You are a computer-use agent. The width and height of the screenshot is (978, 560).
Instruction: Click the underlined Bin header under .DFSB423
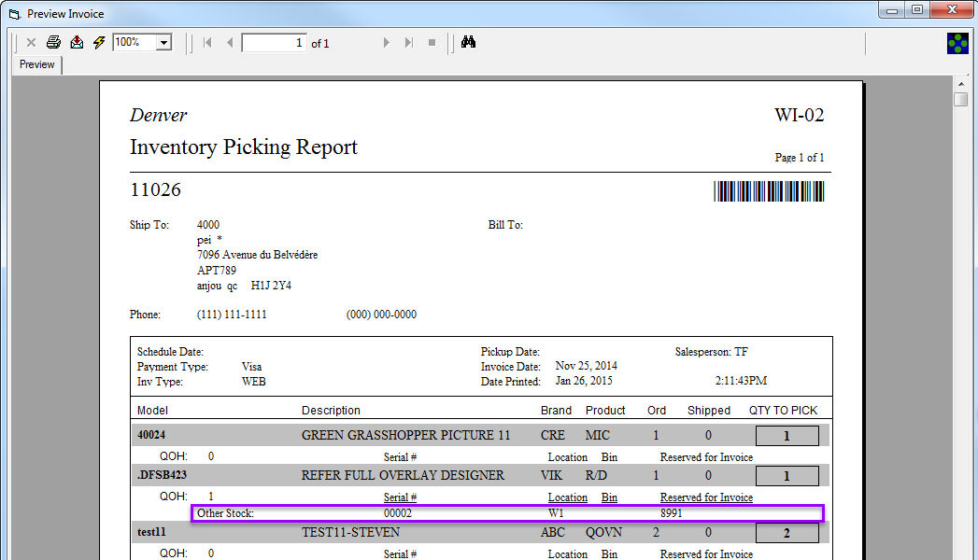609,497
